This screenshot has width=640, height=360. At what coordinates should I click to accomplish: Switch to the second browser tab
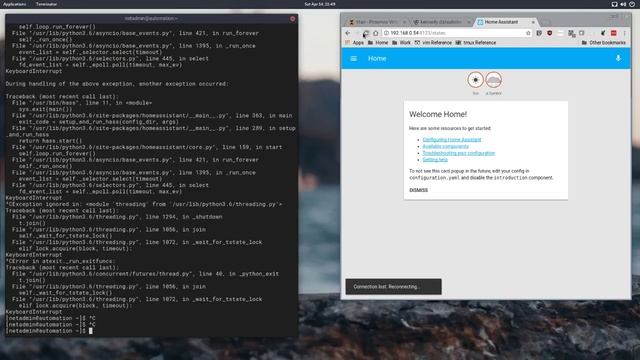441,22
